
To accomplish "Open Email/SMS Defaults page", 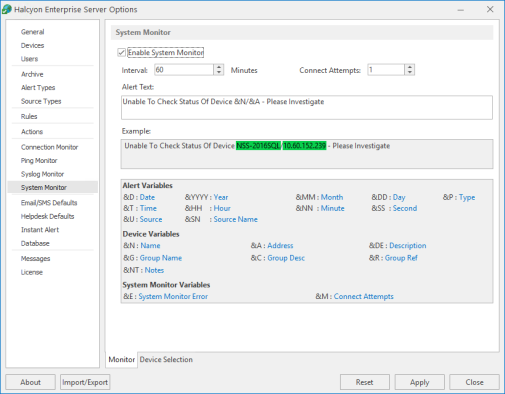I will tap(49, 203).
